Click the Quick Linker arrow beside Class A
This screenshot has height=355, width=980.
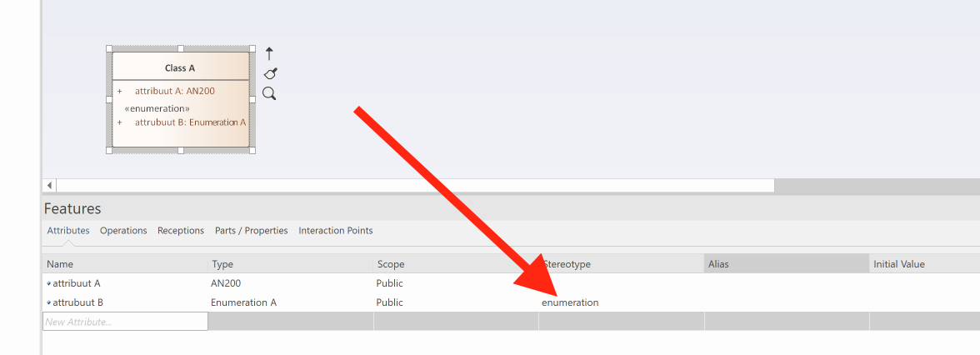[x=269, y=53]
